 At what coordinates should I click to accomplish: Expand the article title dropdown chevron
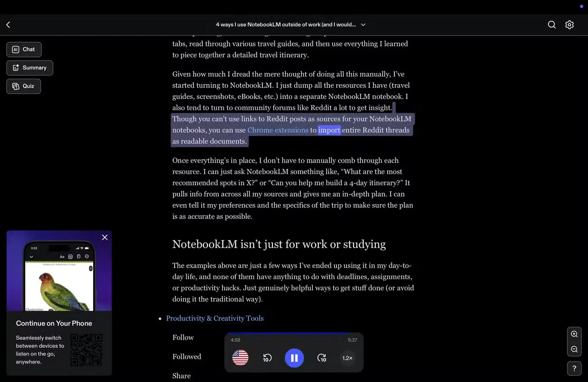(x=363, y=25)
